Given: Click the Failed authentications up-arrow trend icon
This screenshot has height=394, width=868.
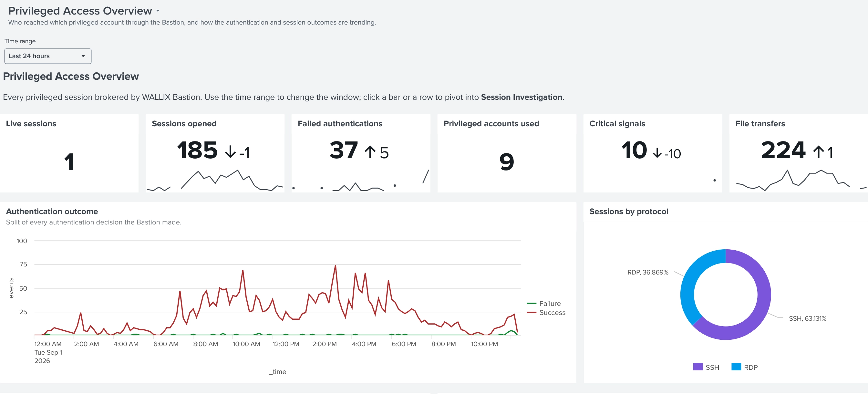Looking at the screenshot, I should point(370,152).
